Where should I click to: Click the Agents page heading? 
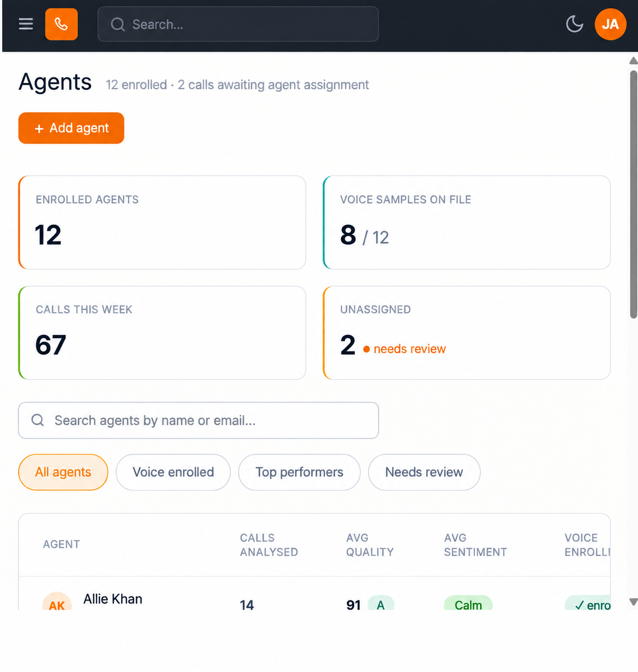coord(55,82)
